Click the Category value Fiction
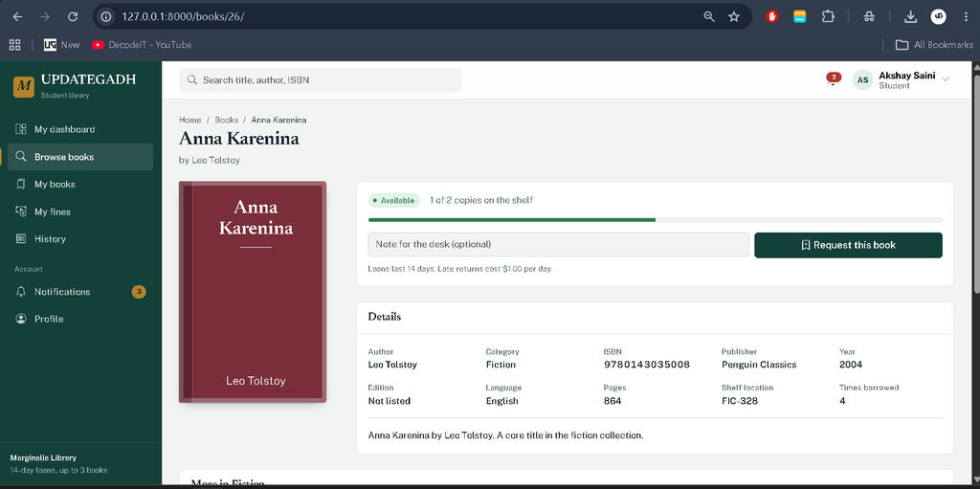 click(x=501, y=365)
